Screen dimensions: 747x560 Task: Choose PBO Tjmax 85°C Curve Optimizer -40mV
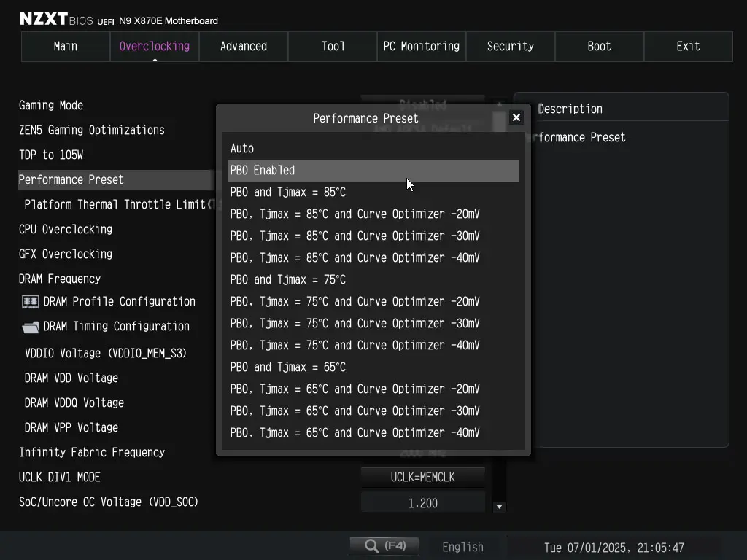click(x=373, y=258)
